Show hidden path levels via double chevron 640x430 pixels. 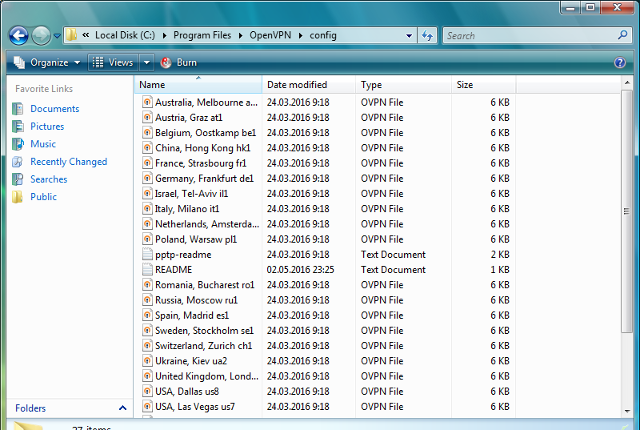[86, 35]
